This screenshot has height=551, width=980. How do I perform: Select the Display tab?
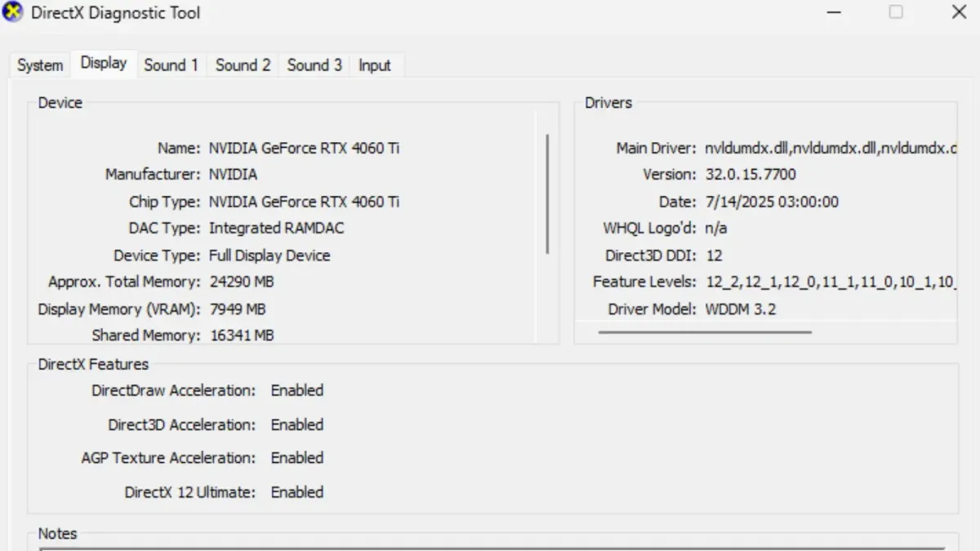coord(104,63)
